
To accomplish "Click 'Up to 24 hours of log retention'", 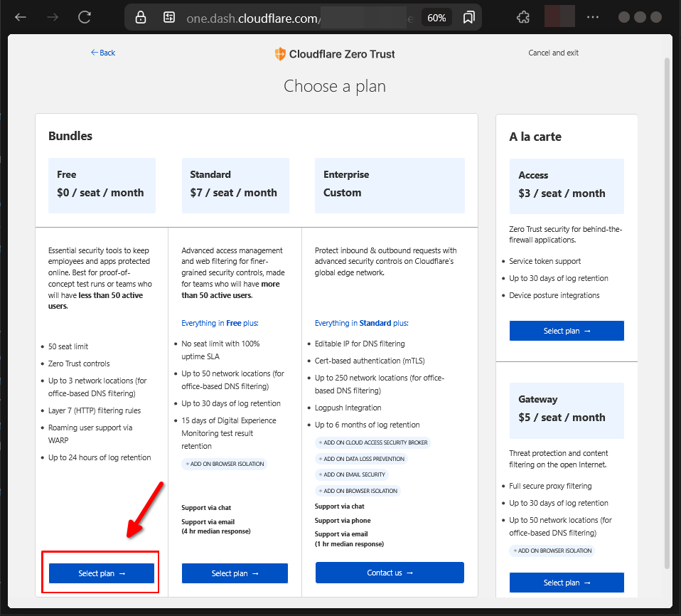I will 100,457.
